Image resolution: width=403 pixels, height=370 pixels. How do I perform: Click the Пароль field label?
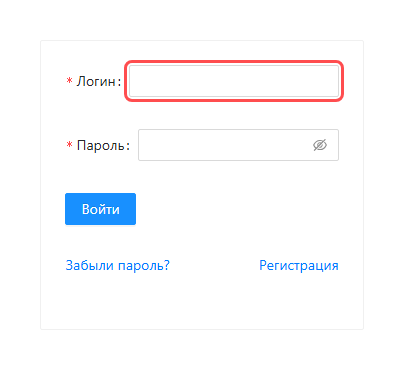[100, 145]
